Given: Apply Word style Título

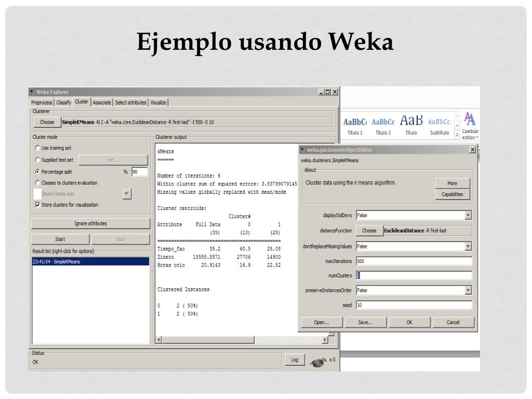Looking at the screenshot, I should click(x=411, y=126).
